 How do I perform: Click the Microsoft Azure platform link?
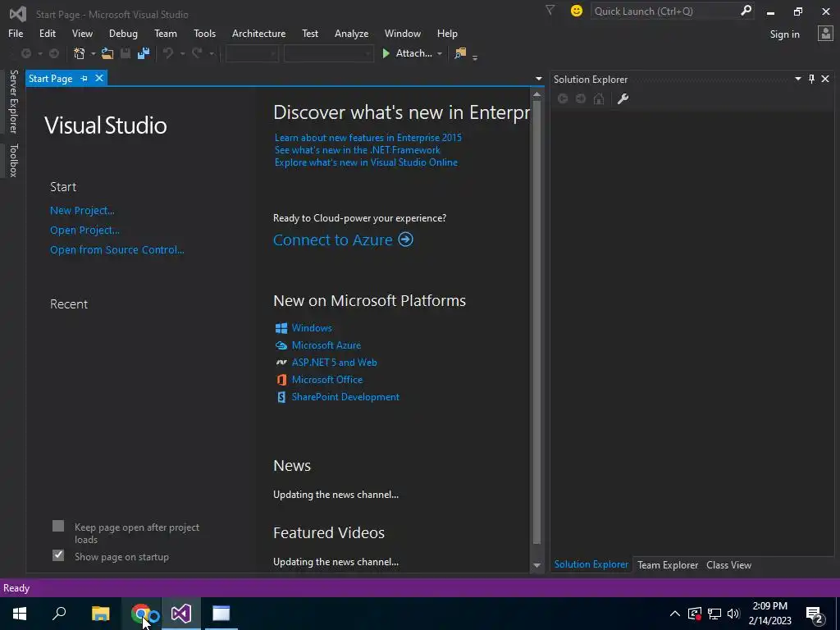[326, 345]
